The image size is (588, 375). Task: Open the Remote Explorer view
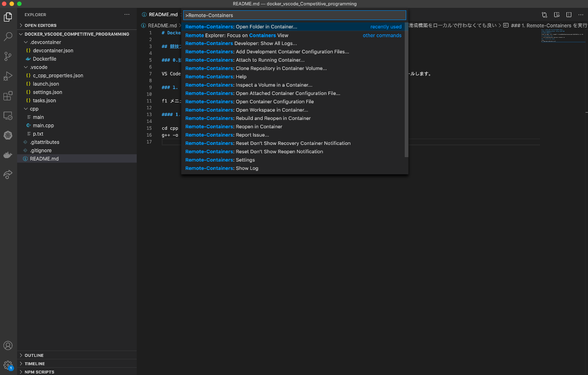8,116
